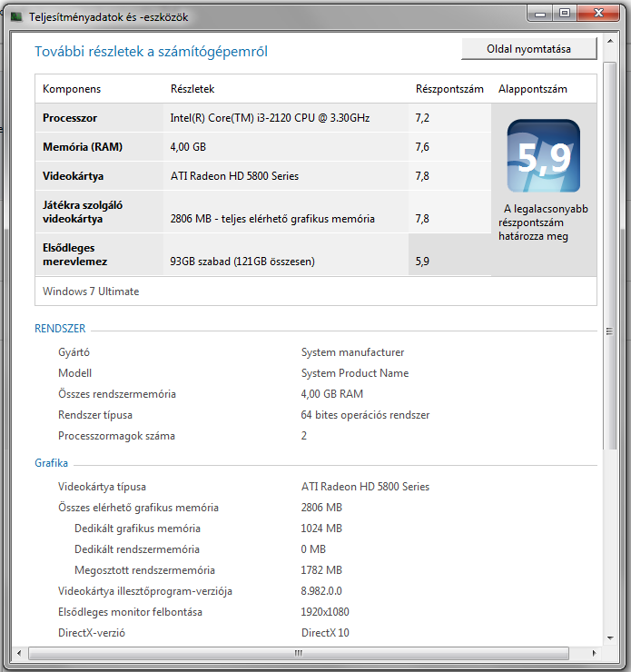Select the Részletek column header

(x=192, y=89)
